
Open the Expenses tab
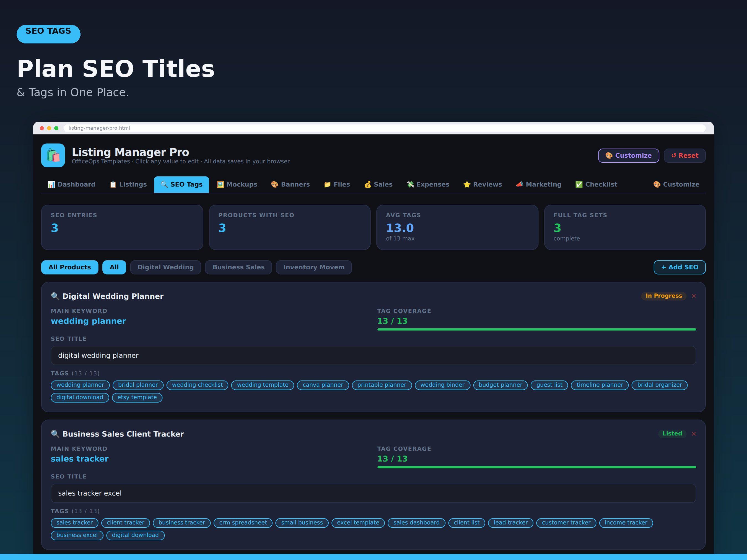pos(428,184)
